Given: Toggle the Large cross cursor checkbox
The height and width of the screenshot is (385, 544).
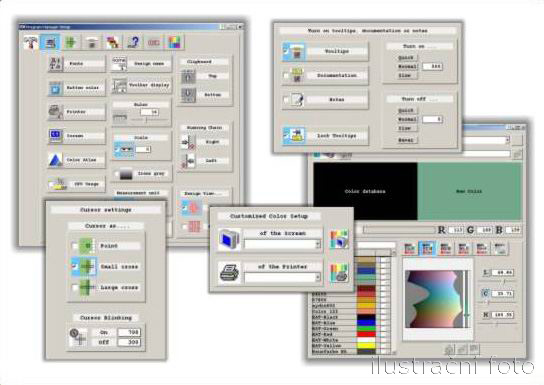Looking at the screenshot, I should pos(75,288).
